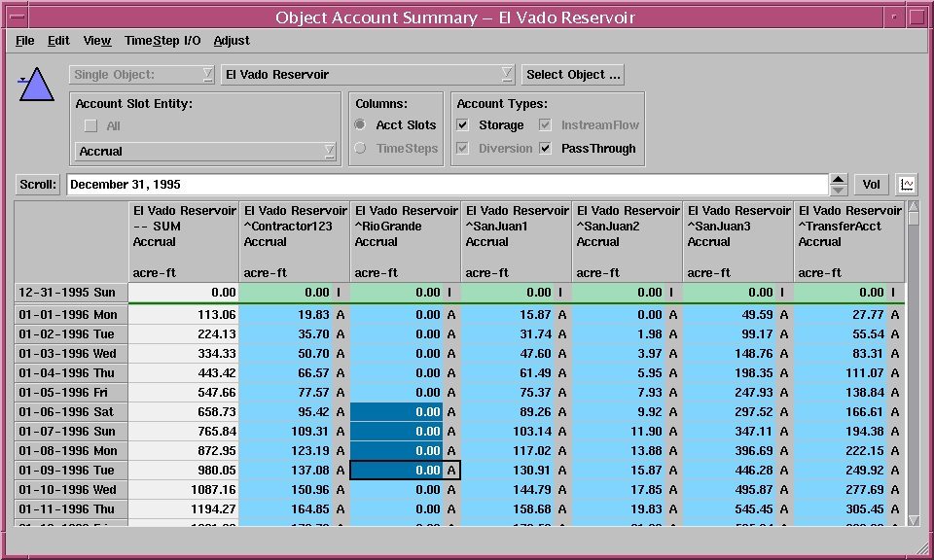The height and width of the screenshot is (560, 934).
Task: Select the SanJuan3 Accrual column header
Action: pos(738,242)
